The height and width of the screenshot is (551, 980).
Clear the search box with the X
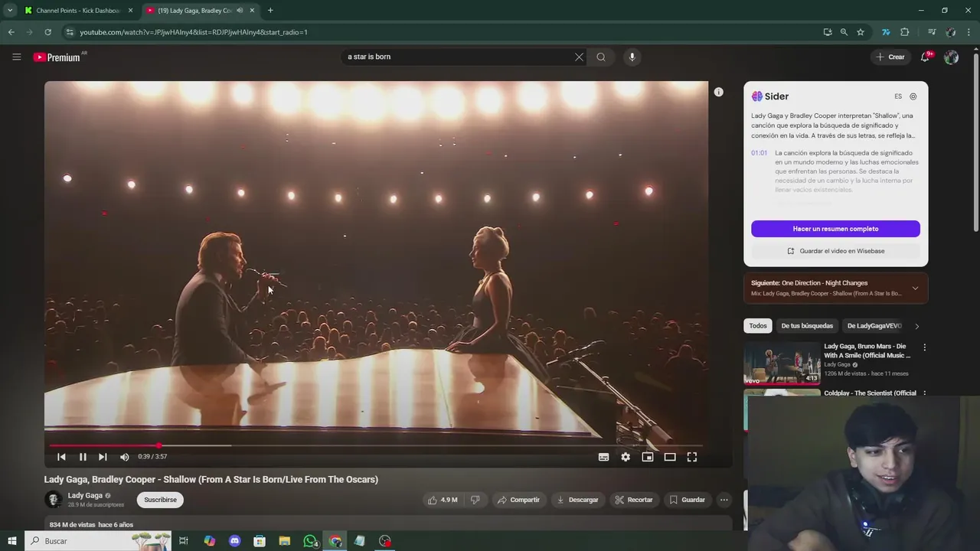click(x=579, y=57)
